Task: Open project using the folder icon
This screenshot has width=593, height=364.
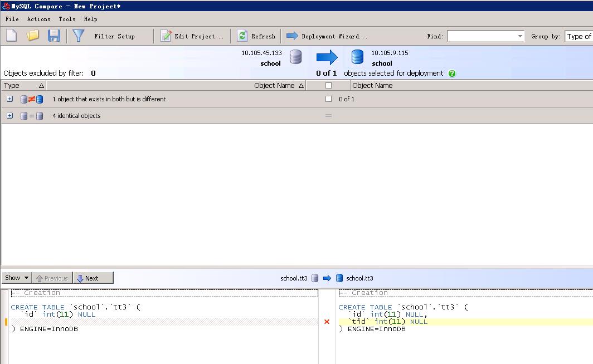Action: pyautogui.click(x=32, y=36)
